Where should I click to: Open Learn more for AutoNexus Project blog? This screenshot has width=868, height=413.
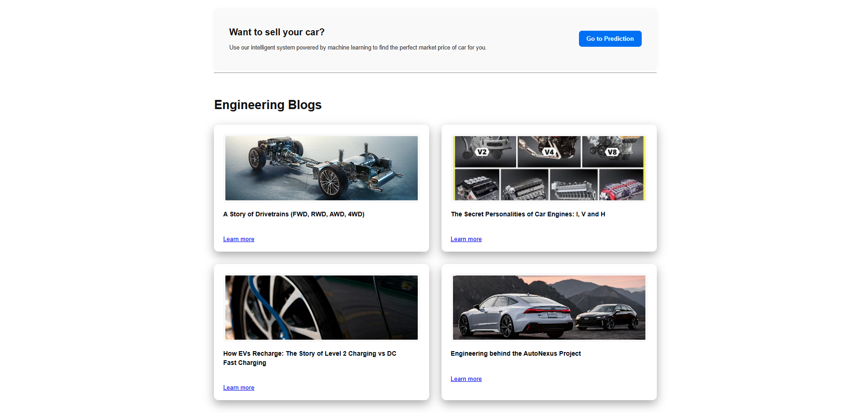coord(466,379)
